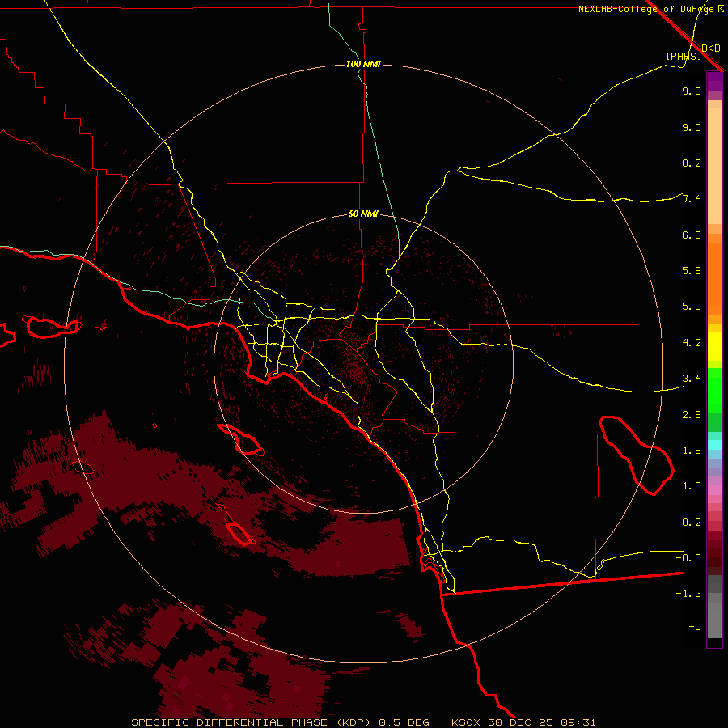Click the 4.2 legend value

[x=692, y=343]
